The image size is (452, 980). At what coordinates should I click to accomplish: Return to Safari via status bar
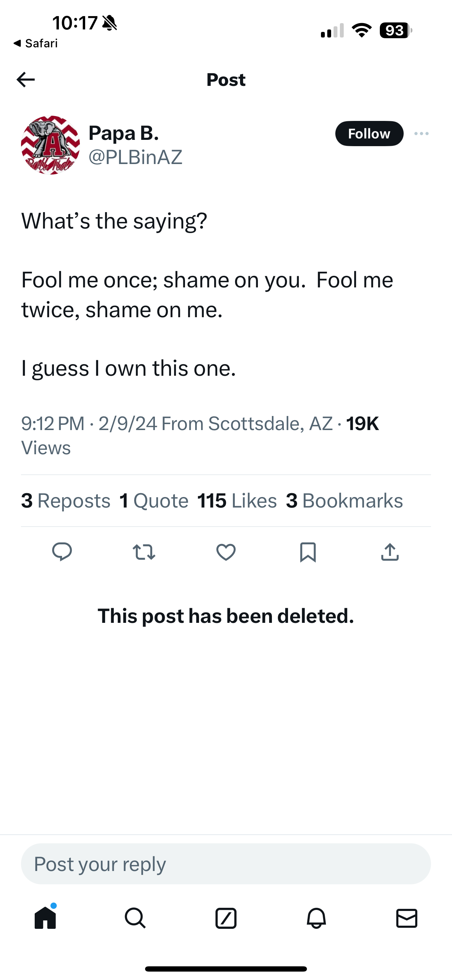pyautogui.click(x=35, y=43)
